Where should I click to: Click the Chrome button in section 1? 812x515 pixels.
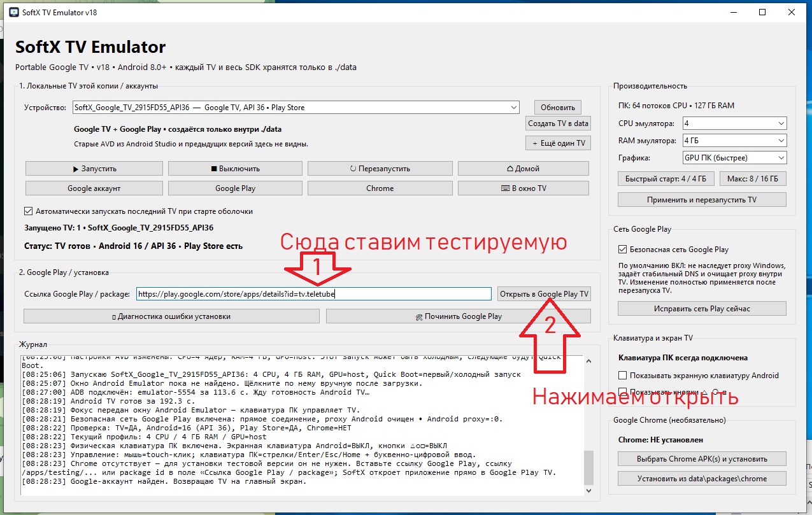tap(380, 188)
